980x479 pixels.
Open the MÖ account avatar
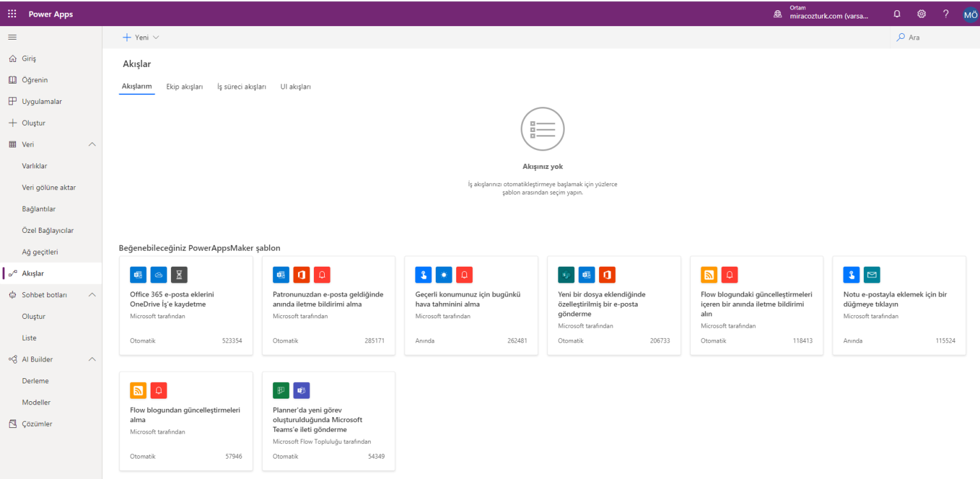pyautogui.click(x=970, y=14)
